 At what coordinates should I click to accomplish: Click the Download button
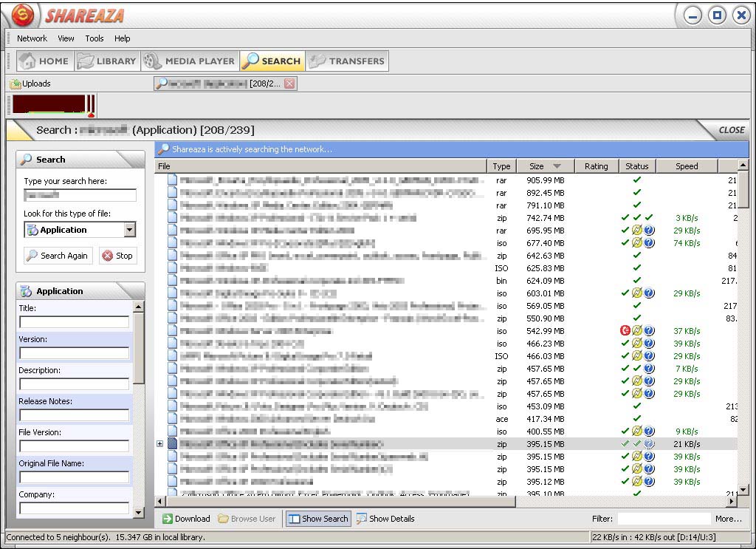186,519
